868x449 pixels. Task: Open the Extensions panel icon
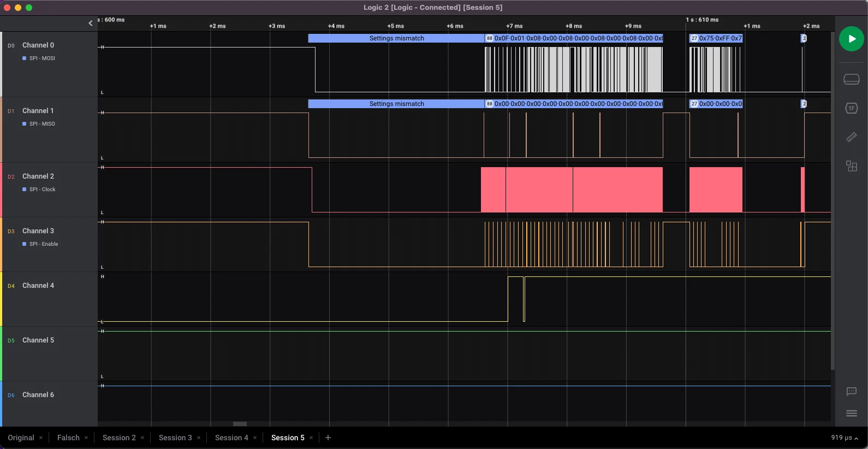click(x=851, y=166)
